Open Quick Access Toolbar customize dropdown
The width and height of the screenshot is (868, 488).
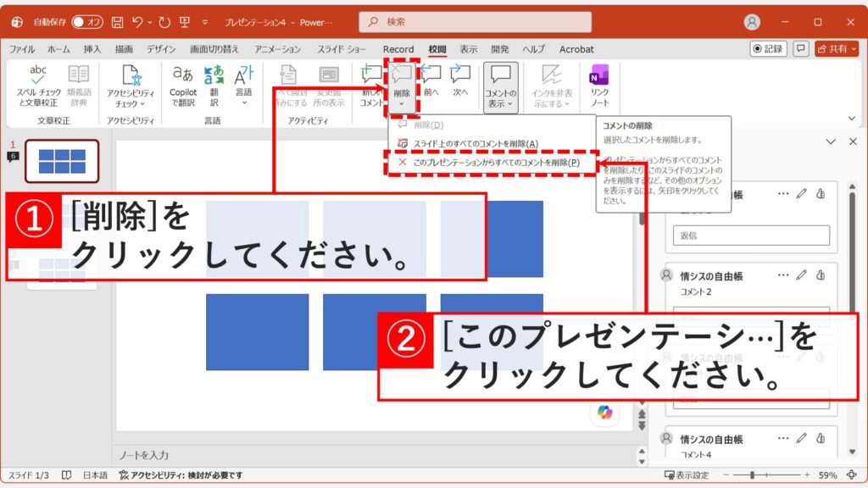205,22
